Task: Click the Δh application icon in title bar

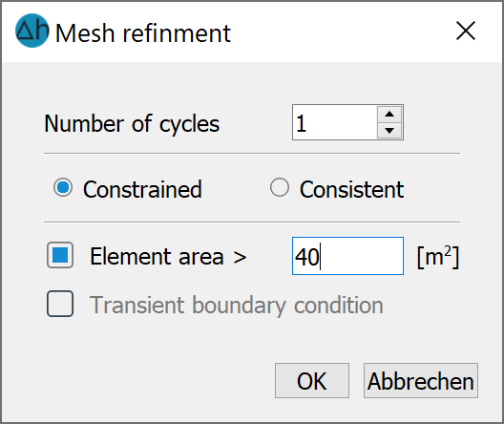Action: [32, 31]
